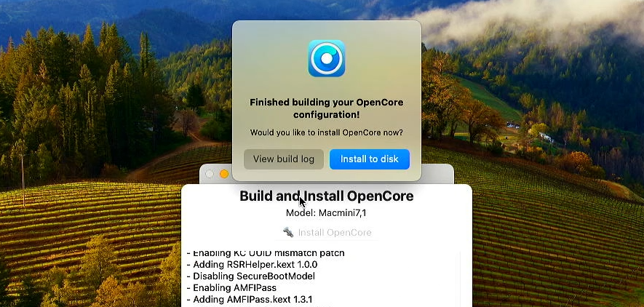Click the orange minimize traffic-light button
The width and height of the screenshot is (644, 307).
click(224, 174)
